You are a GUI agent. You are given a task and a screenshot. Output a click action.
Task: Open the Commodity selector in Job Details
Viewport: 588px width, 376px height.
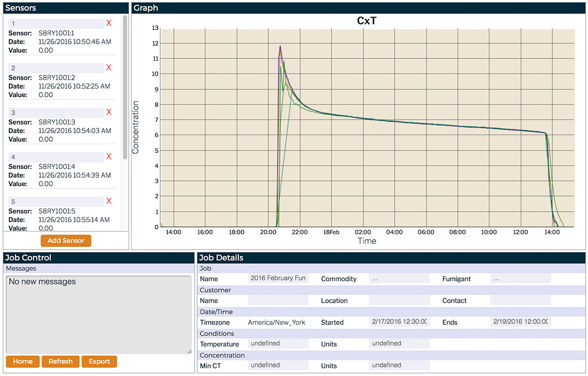coord(399,278)
